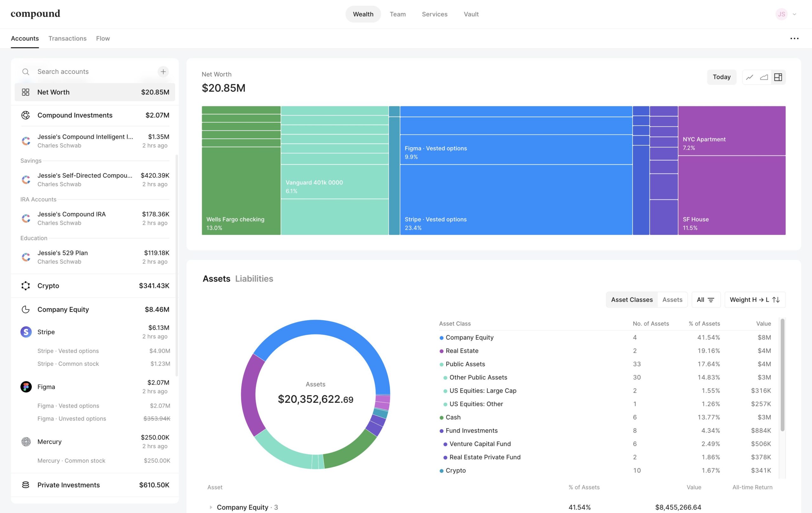The height and width of the screenshot is (513, 812).
Task: Click the Wells Fargo checking treemap block
Action: click(x=241, y=191)
